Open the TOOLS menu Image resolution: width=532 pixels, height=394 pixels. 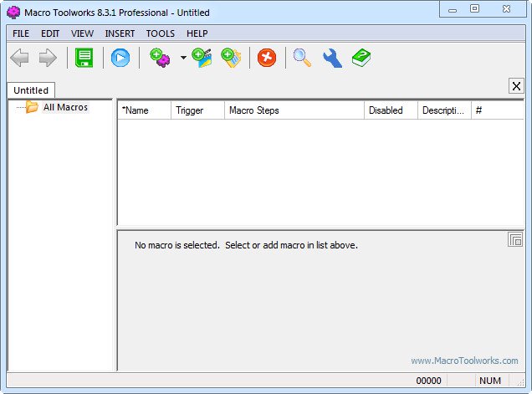coord(161,33)
